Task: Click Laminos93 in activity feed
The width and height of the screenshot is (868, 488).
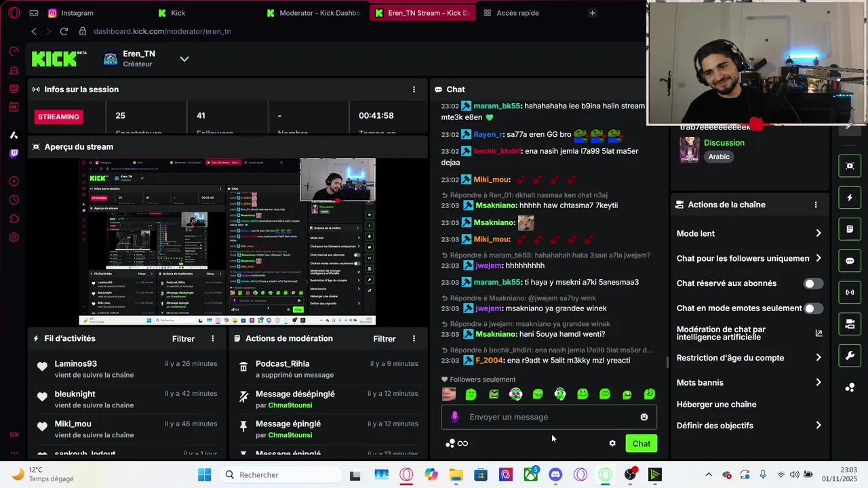Action: (76, 364)
